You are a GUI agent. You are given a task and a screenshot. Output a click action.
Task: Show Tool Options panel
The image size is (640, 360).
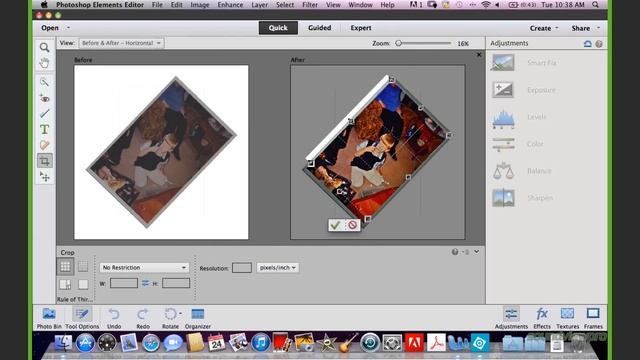click(82, 318)
